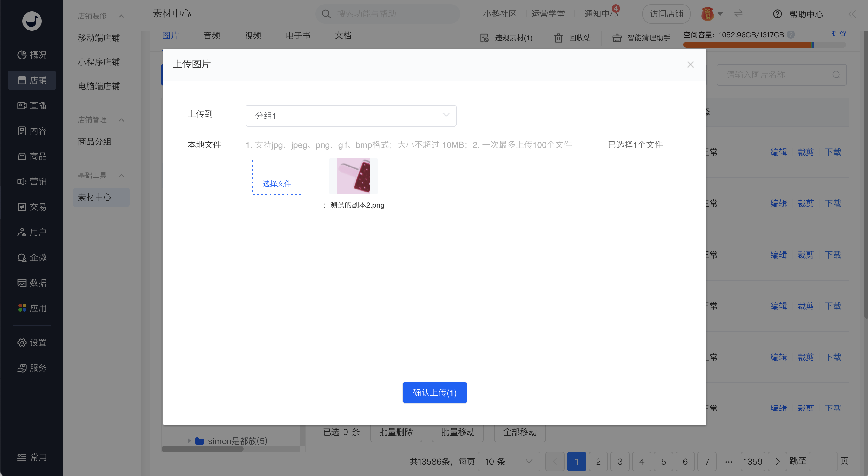
Task: Open the 回收站 recycle bin
Action: [x=572, y=38]
